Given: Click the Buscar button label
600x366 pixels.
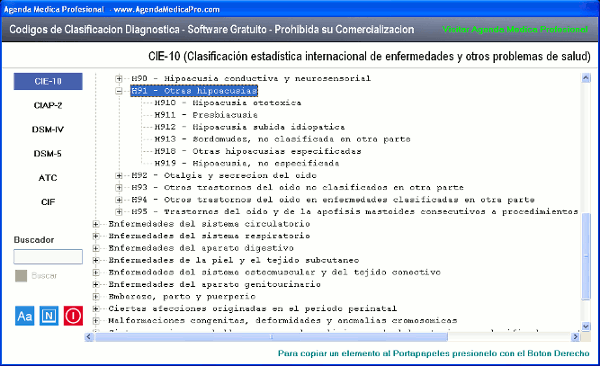Looking at the screenshot, I should [44, 276].
